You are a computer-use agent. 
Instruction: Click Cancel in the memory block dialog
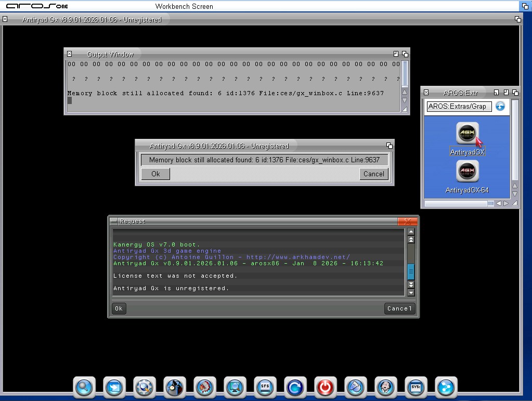[x=373, y=174]
